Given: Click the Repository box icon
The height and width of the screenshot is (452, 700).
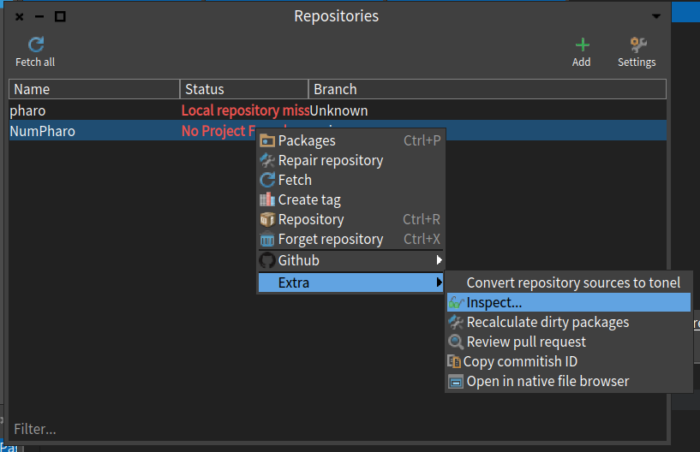Looking at the screenshot, I should [267, 219].
